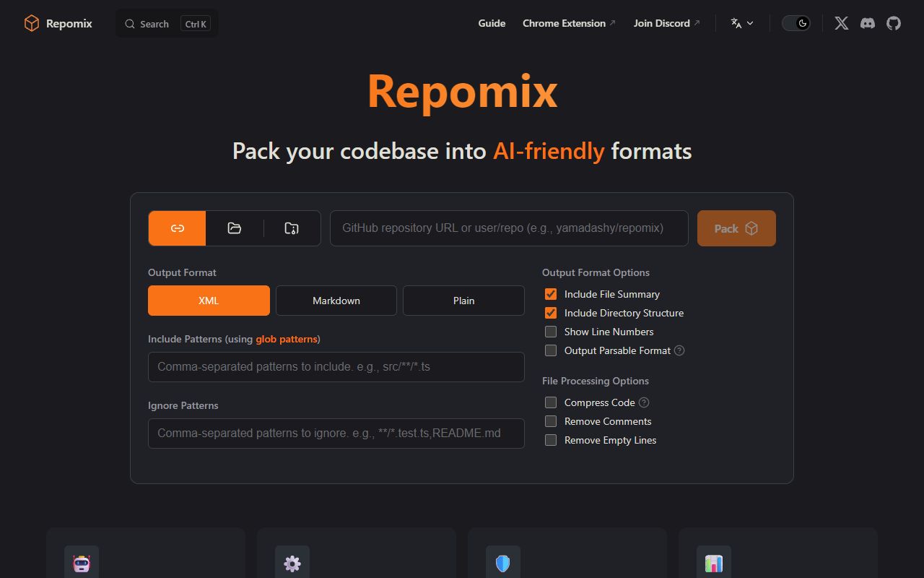Enable the Remove Comments option
This screenshot has height=578, width=924.
tap(551, 421)
